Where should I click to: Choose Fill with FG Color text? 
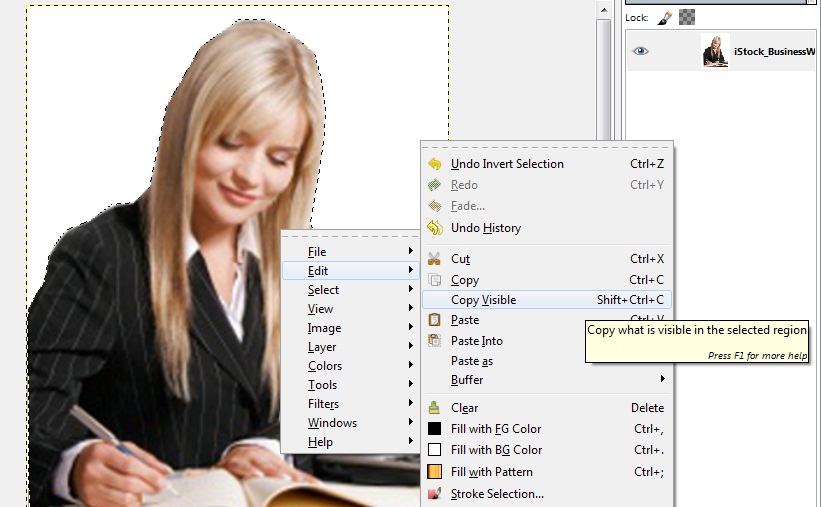coord(496,429)
